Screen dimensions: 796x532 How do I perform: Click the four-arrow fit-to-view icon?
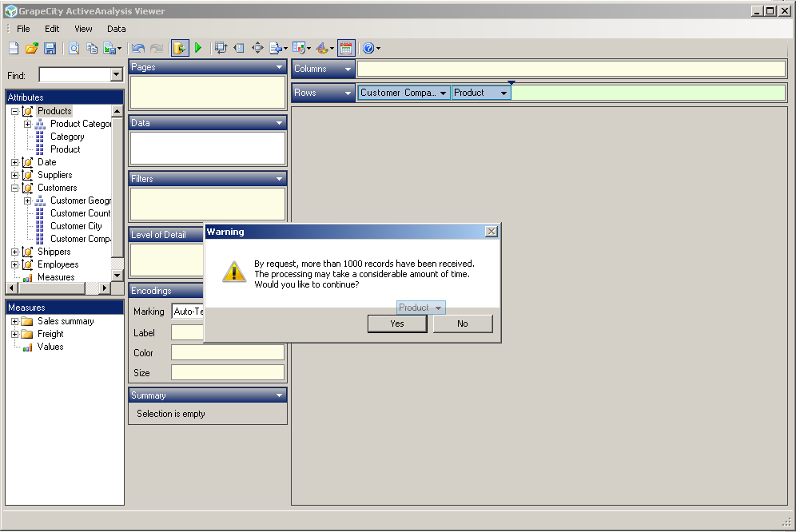click(257, 48)
